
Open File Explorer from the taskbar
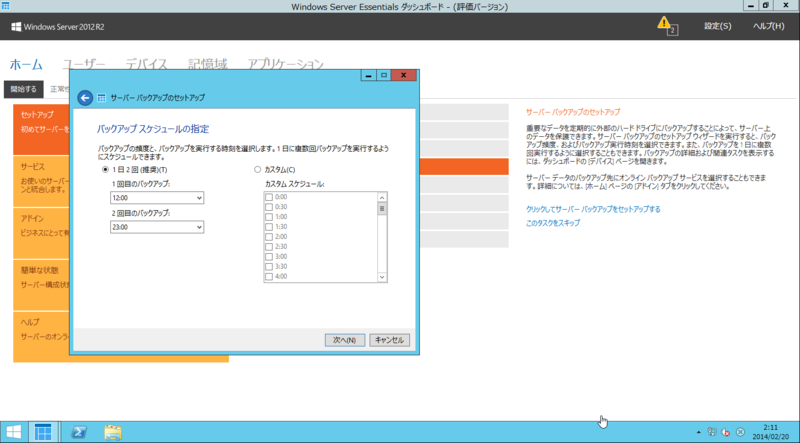click(113, 432)
